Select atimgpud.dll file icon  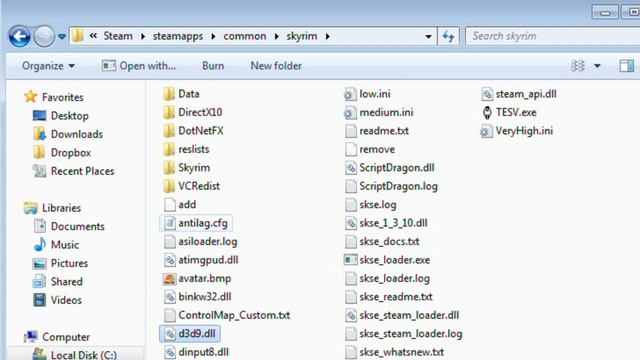coord(169,260)
